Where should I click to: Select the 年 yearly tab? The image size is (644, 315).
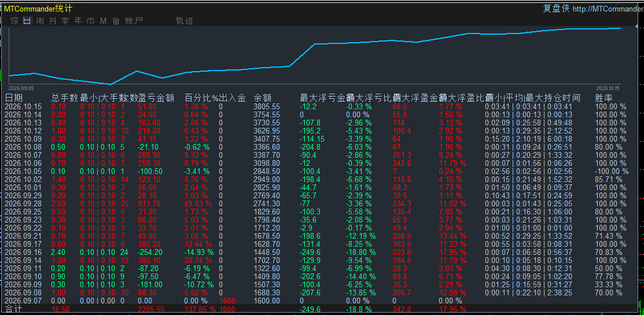(78, 21)
